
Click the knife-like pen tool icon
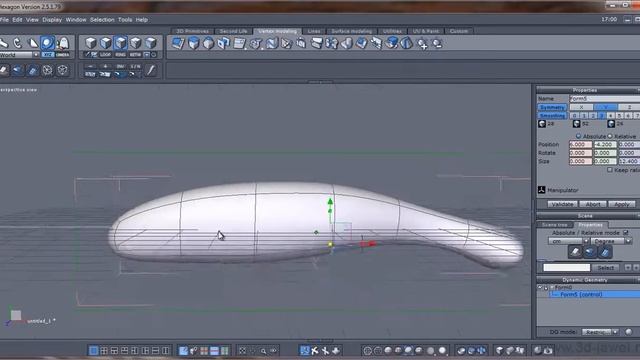pos(151,70)
